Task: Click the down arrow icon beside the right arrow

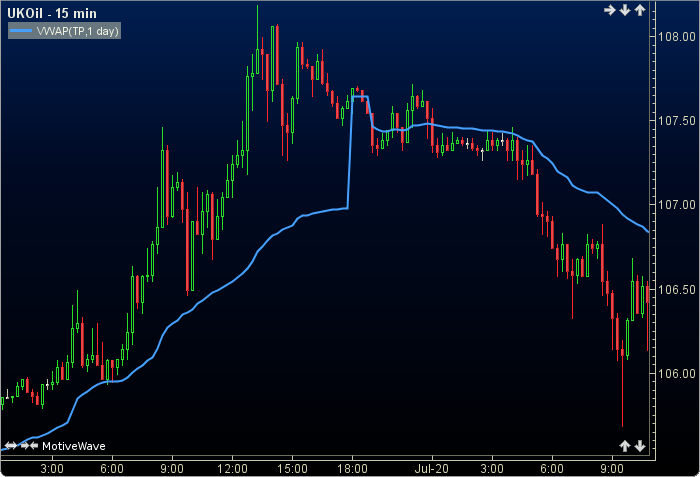Action: [x=625, y=10]
